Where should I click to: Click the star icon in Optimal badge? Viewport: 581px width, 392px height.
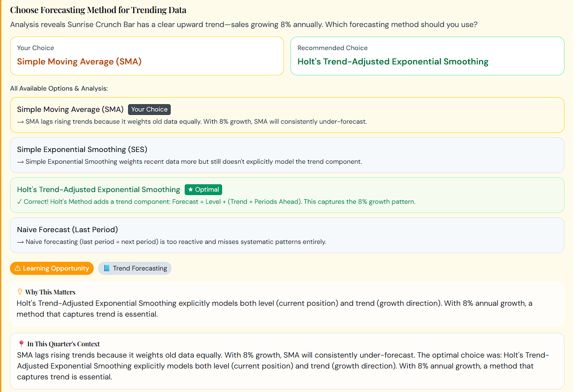point(190,189)
